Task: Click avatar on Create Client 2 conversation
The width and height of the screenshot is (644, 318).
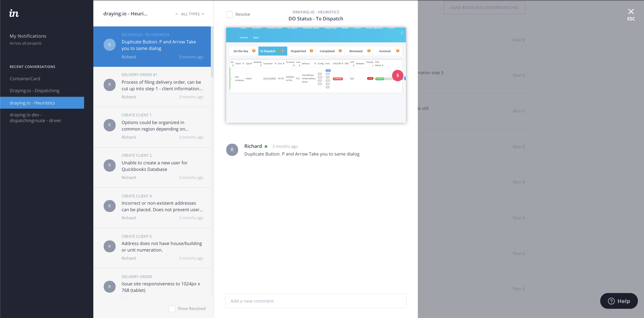Action: pos(109,165)
